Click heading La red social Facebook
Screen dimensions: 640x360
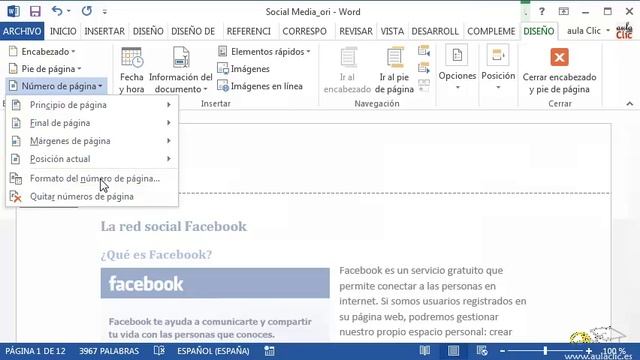coord(174,227)
